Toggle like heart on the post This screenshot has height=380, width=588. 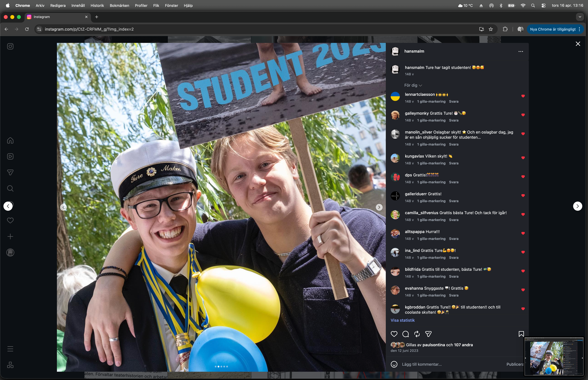click(394, 334)
